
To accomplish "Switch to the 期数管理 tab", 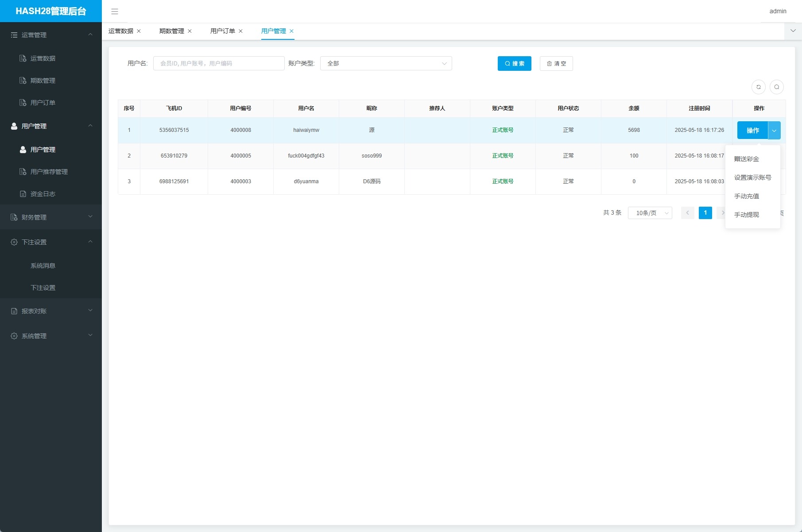I will tap(171, 31).
